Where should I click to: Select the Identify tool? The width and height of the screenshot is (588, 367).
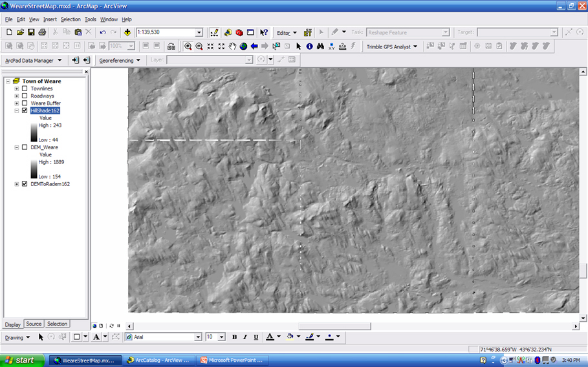(309, 47)
